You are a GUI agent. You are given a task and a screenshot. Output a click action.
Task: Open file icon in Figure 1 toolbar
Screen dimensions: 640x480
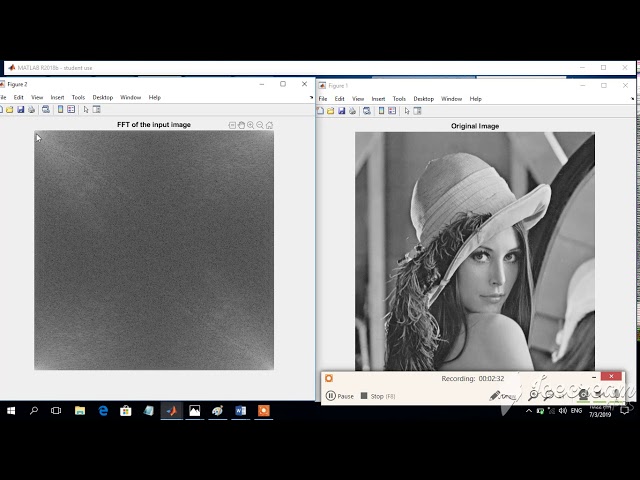(331, 111)
